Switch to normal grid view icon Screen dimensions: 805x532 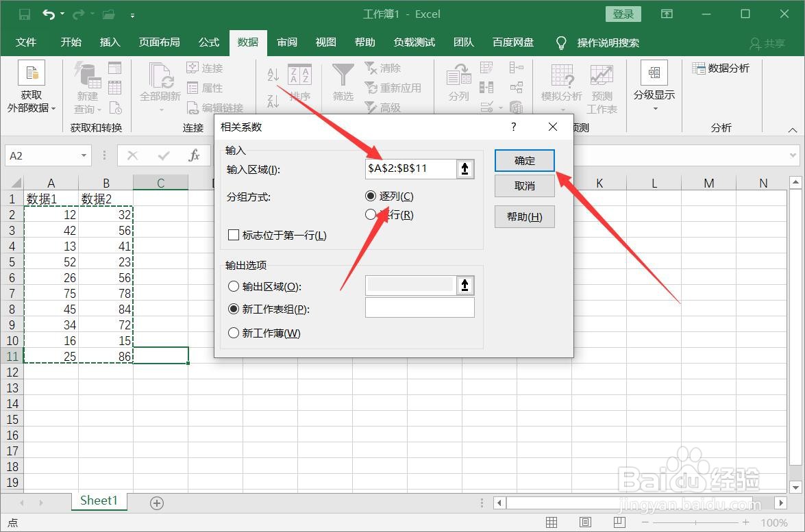pyautogui.click(x=552, y=522)
